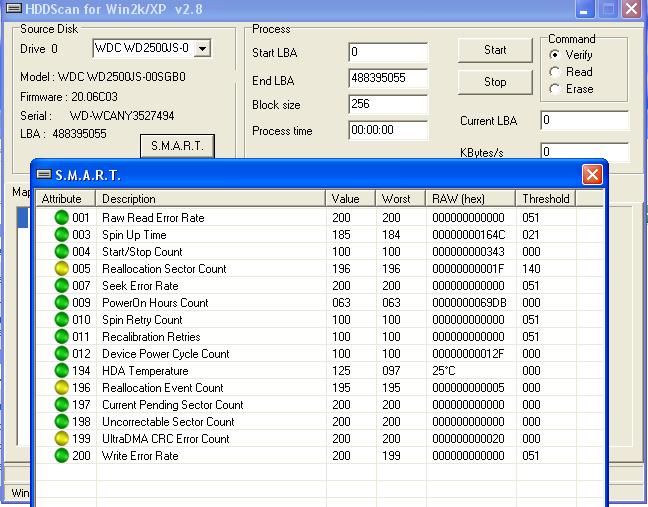Click green status icon for PowerOn Hours Count

(x=62, y=302)
